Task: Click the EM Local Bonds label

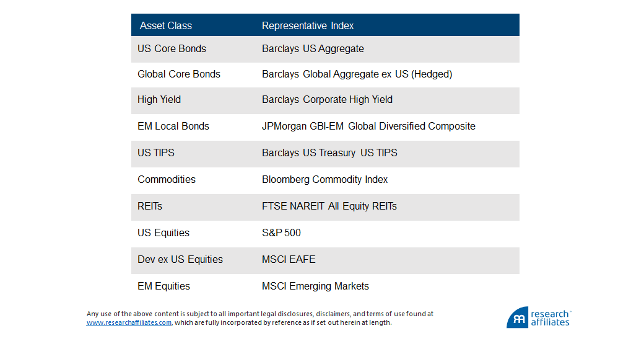Action: tap(173, 126)
